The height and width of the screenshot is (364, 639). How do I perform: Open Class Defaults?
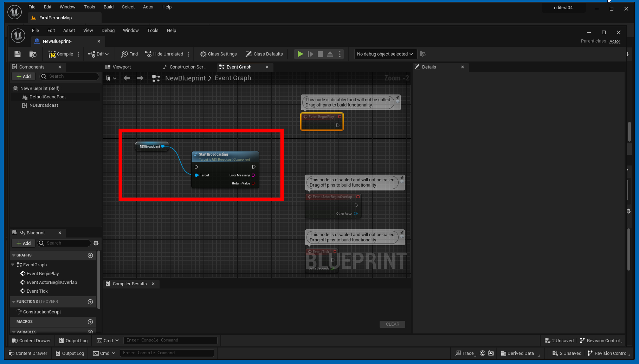tap(264, 54)
